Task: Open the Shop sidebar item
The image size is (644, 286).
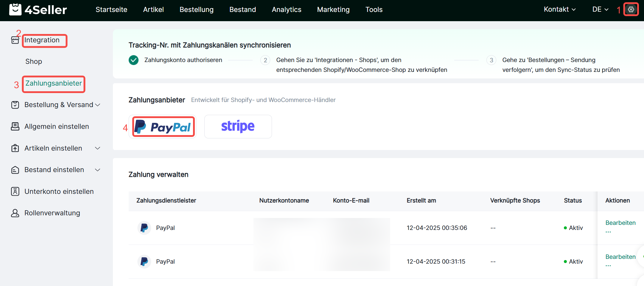Action: tap(34, 61)
